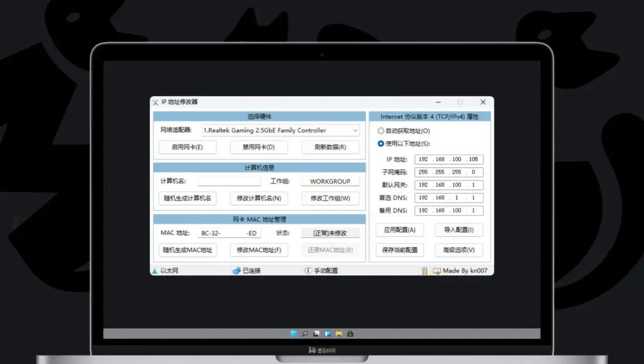This screenshot has height=364, width=644.
Task: Refresh data using the 刷新数据 button
Action: click(x=330, y=147)
